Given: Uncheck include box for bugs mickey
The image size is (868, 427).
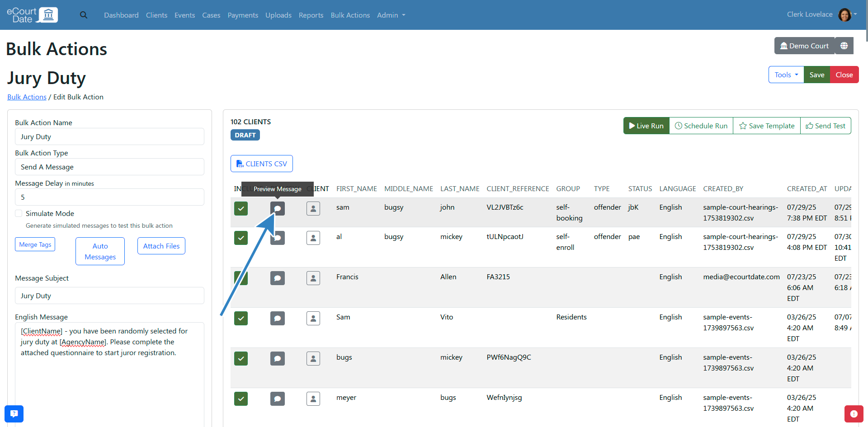Looking at the screenshot, I should click(x=241, y=358).
